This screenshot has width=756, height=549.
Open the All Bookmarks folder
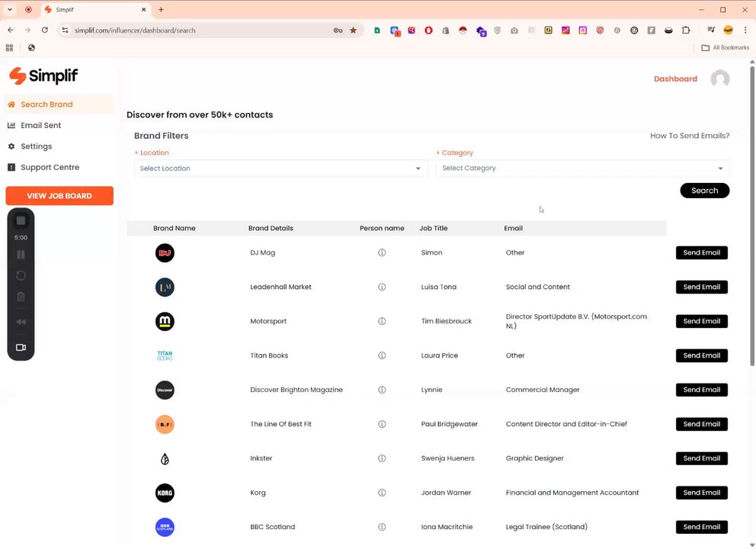click(x=725, y=47)
